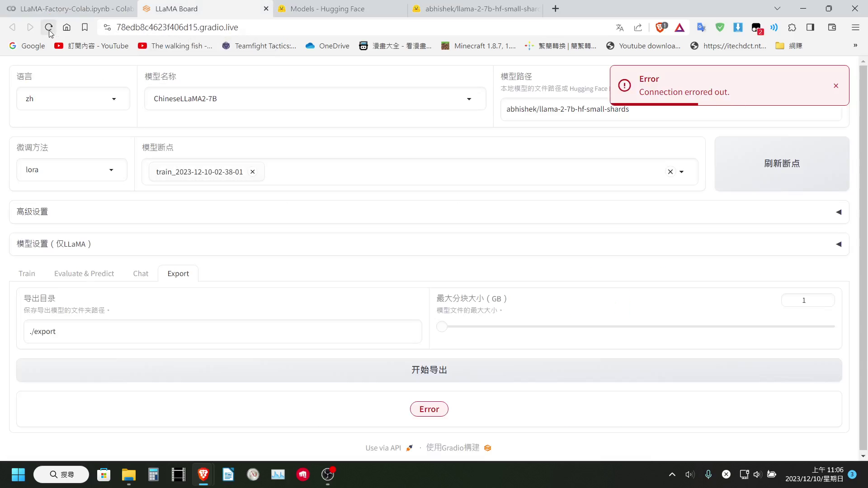Open Brave Rewards triangle icon
Image resolution: width=868 pixels, height=488 pixels.
coord(679,28)
